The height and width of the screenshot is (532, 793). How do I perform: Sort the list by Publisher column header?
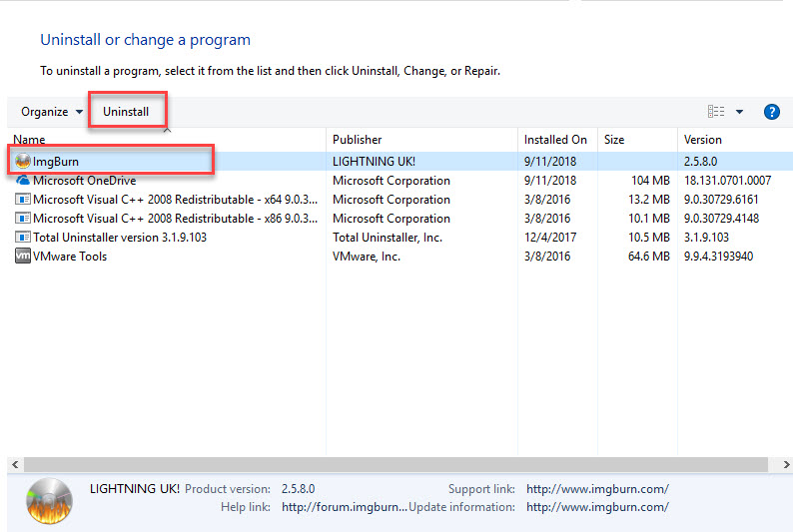358,140
